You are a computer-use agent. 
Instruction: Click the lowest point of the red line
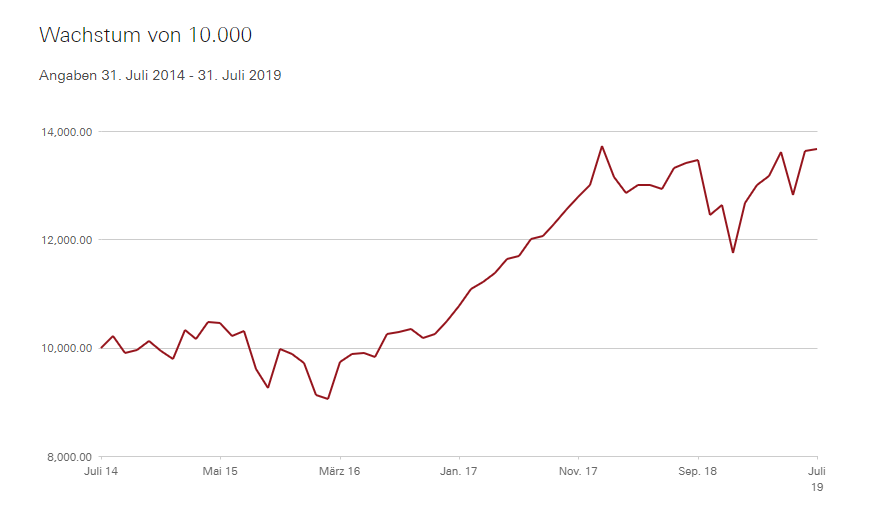[328, 399]
